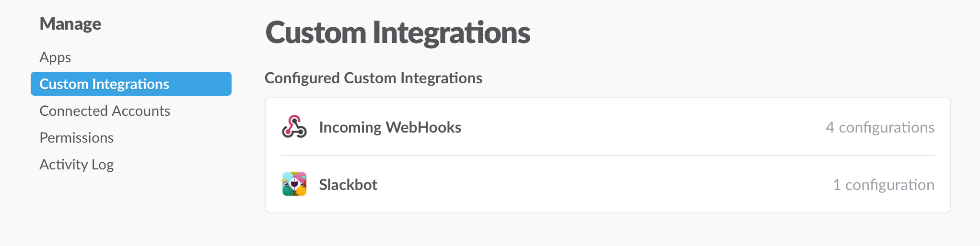980x246 pixels.
Task: Click the Slackbot colorful icon
Action: click(x=294, y=184)
